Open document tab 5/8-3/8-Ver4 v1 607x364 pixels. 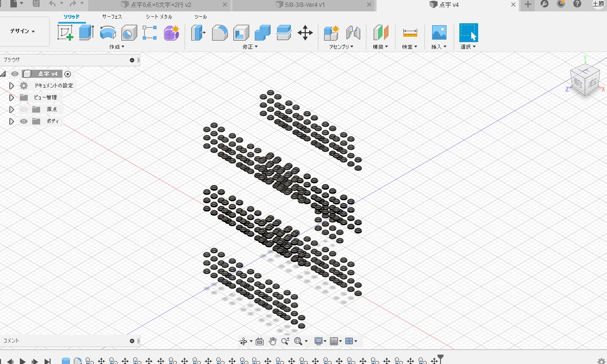pos(305,4)
